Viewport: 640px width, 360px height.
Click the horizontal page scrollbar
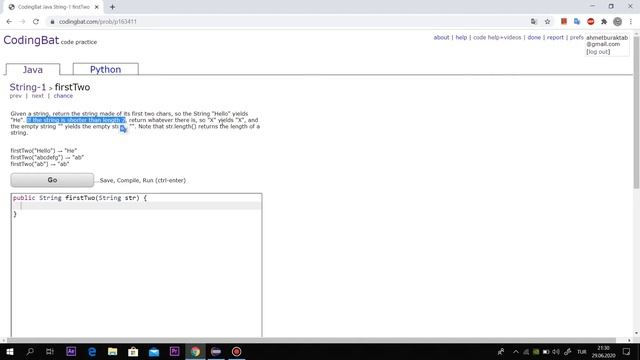tap(311, 340)
